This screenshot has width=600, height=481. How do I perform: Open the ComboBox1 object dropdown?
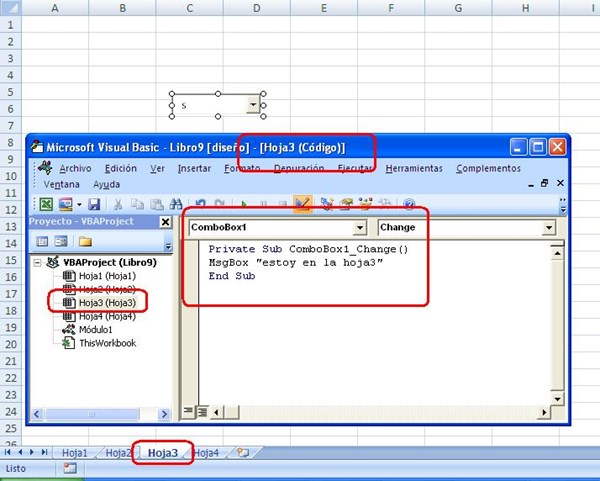click(360, 228)
